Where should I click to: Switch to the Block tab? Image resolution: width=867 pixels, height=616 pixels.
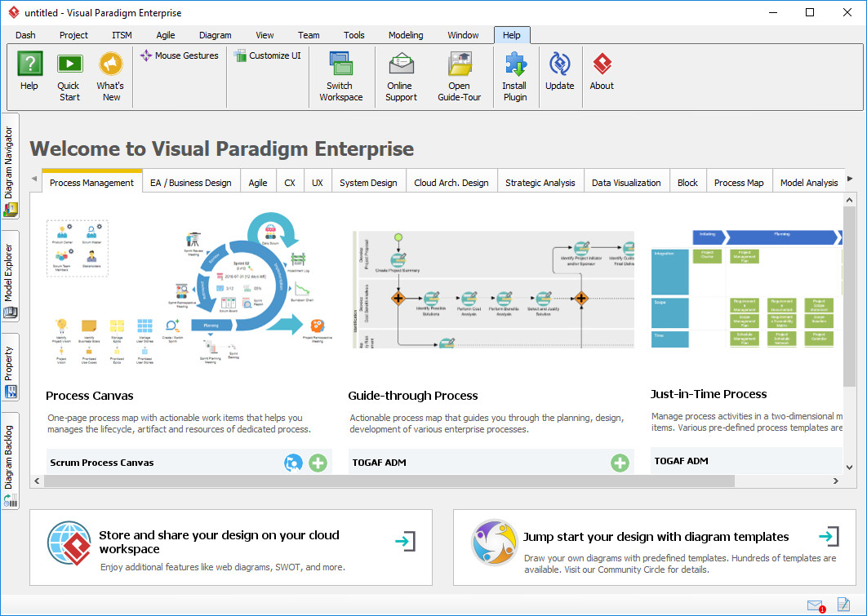click(x=687, y=182)
